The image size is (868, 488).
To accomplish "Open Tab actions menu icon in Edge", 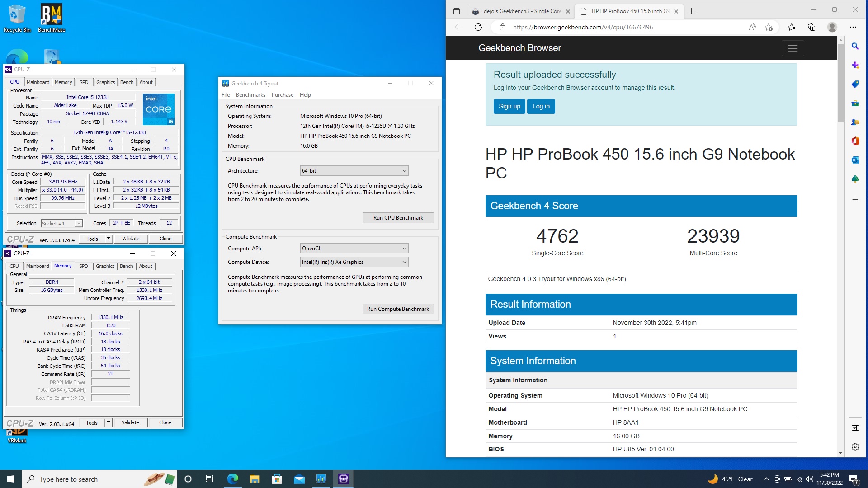I will 457,11.
